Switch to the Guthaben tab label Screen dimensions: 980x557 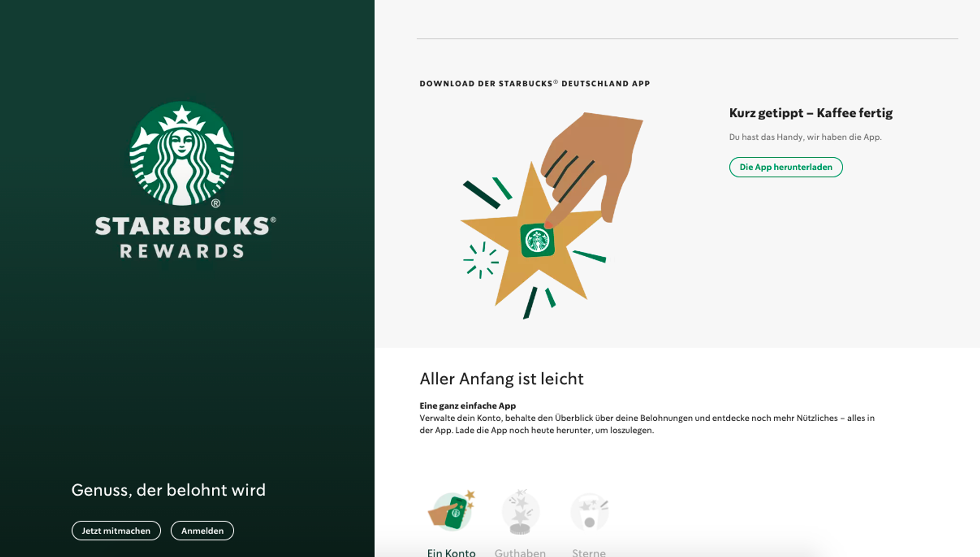point(520,552)
